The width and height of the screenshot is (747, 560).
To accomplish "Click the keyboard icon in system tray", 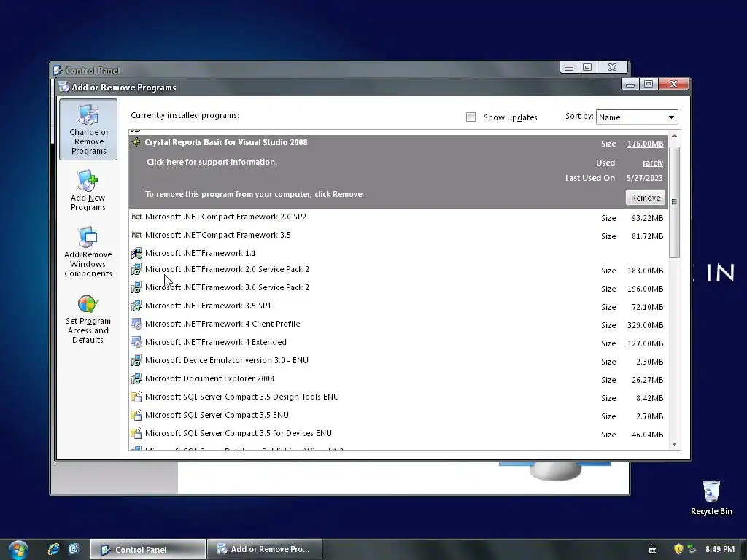I will pos(653,550).
